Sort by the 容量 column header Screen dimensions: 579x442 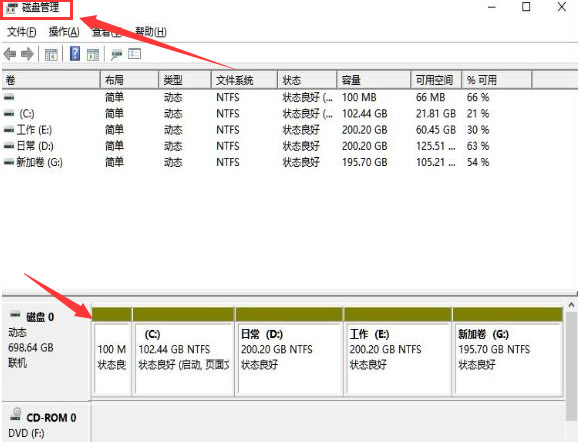tap(374, 80)
